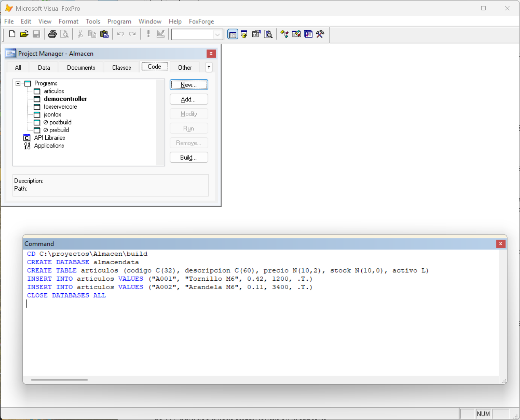Open the File menu
This screenshot has width=520, height=420.
point(9,21)
